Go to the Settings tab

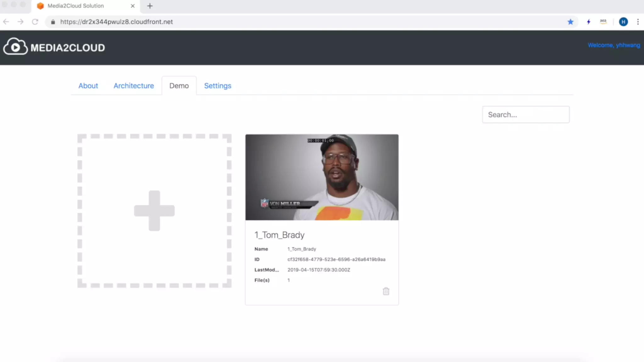218,86
